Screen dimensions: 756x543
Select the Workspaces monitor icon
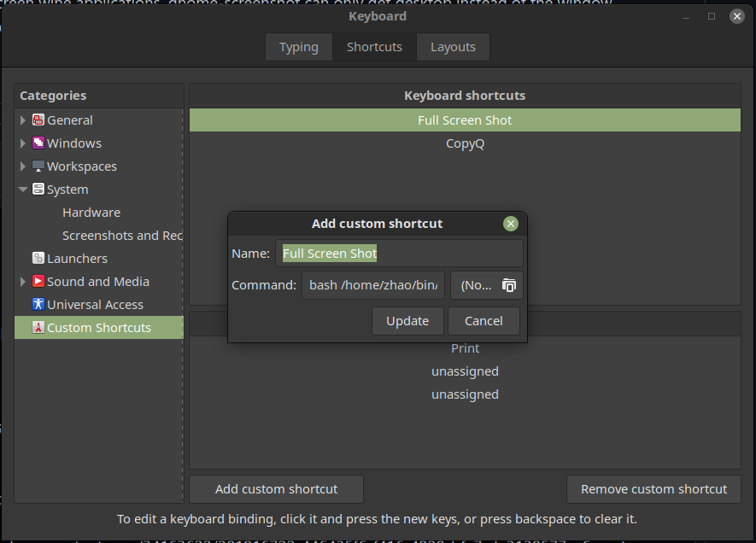coord(38,166)
